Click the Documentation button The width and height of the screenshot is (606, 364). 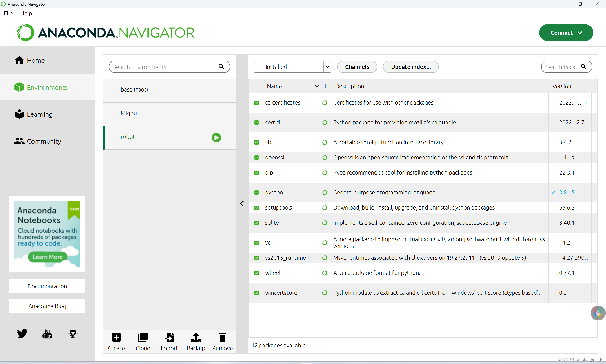tap(47, 286)
